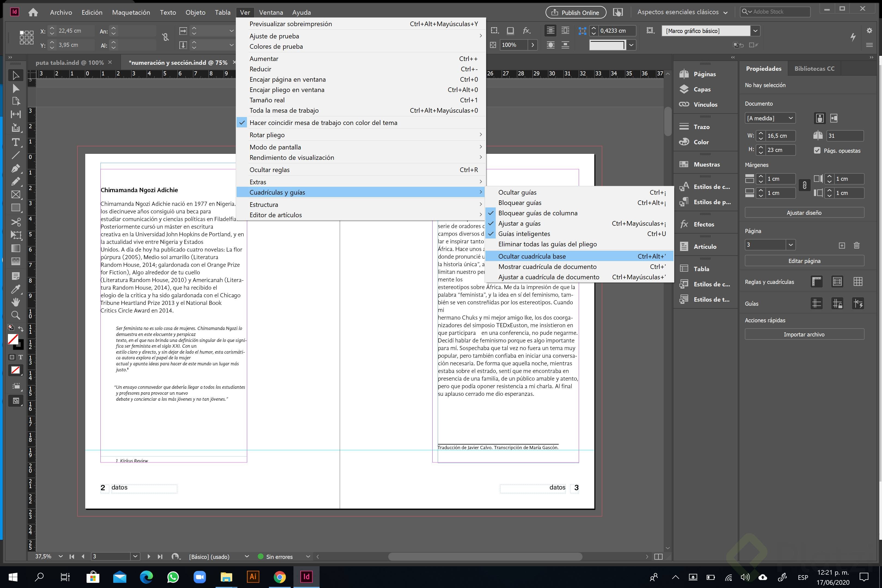
Task: Toggle Págs. opuestas checkbox
Action: tap(817, 150)
